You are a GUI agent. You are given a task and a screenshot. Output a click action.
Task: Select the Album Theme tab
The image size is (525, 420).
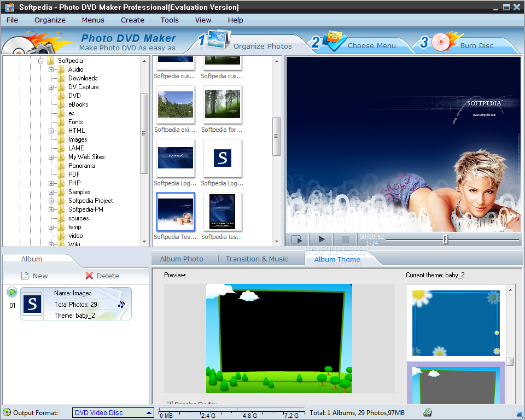click(x=337, y=260)
